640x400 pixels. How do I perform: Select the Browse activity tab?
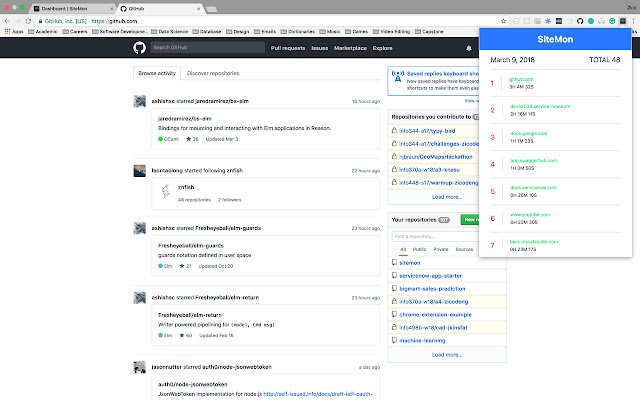(157, 73)
